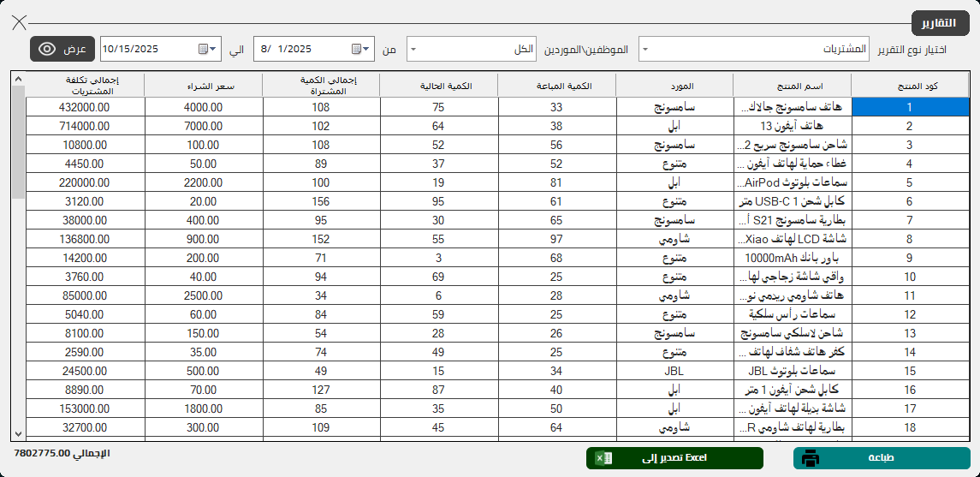
Task: Select product name باور بانك 10000mAh
Action: (x=792, y=258)
